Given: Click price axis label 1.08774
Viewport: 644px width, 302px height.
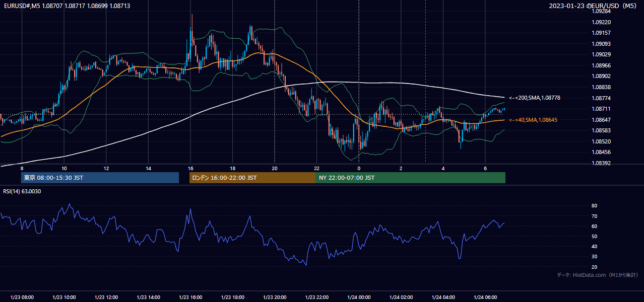Looking at the screenshot, I should pos(601,98).
